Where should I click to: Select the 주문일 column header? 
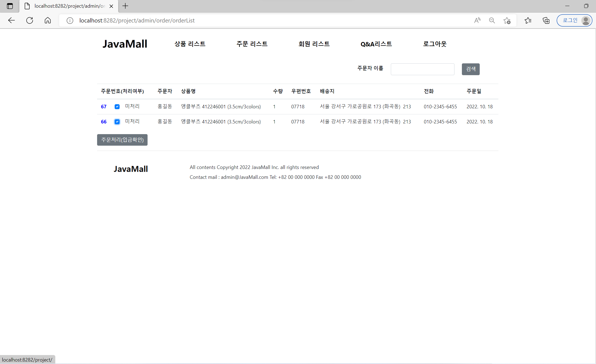474,91
